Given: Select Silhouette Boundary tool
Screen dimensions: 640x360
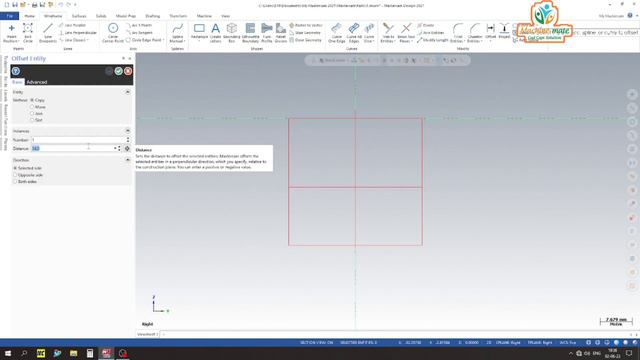Looking at the screenshot, I should tap(250, 33).
